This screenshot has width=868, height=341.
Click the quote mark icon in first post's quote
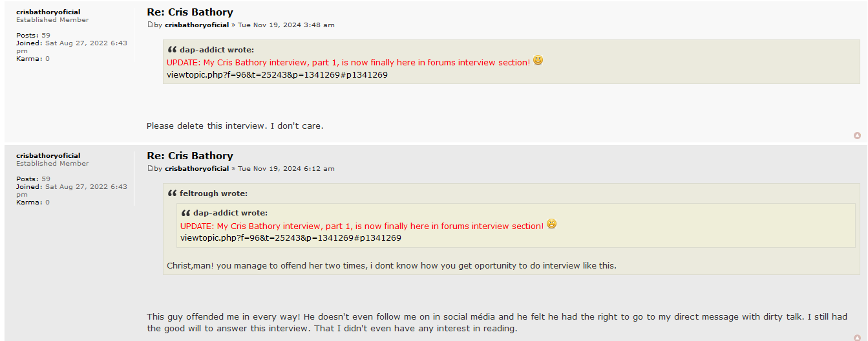[172, 50]
